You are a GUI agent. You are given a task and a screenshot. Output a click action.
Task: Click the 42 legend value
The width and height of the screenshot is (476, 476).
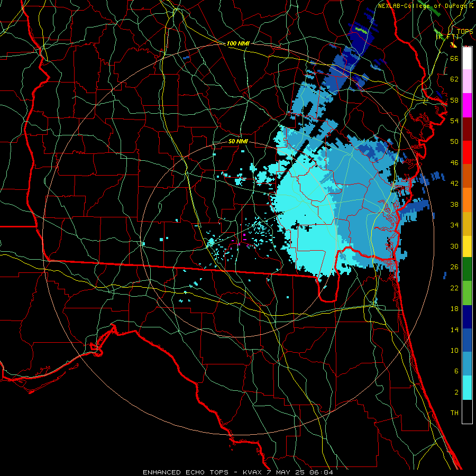pyautogui.click(x=454, y=183)
